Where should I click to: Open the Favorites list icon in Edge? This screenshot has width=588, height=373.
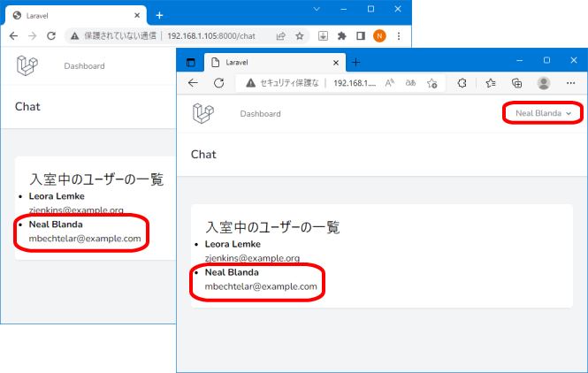(491, 83)
